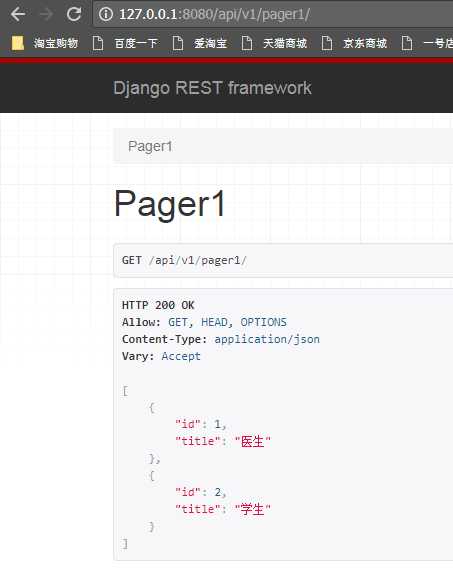Click the Django REST framework brand link

pos(213,88)
